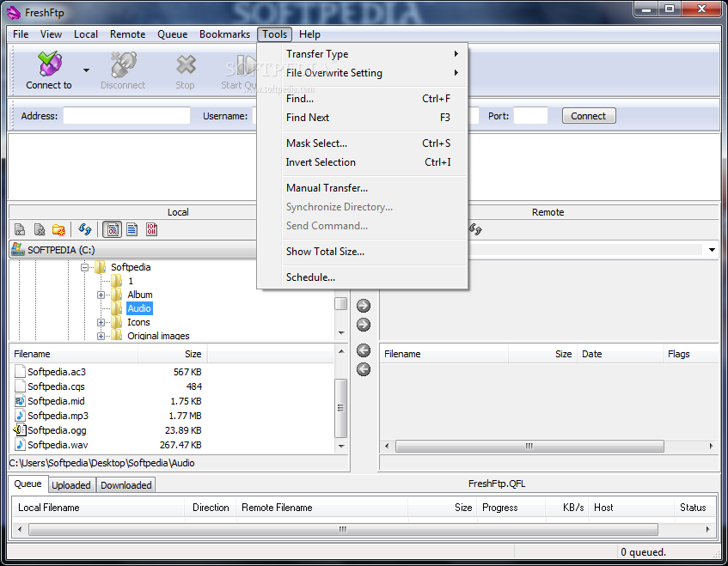Click the Softpedia.mp3 music note icon
Viewport: 728px width, 566px height.
[20, 415]
